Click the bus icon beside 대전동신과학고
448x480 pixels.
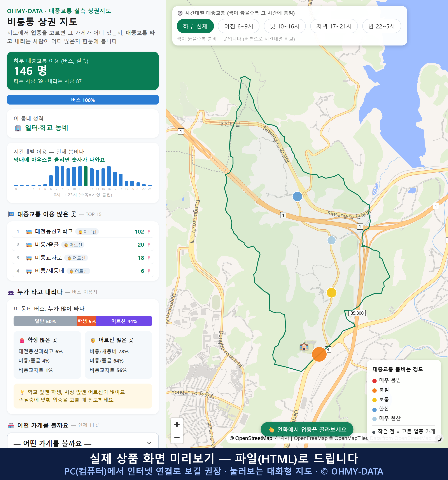coord(29,232)
